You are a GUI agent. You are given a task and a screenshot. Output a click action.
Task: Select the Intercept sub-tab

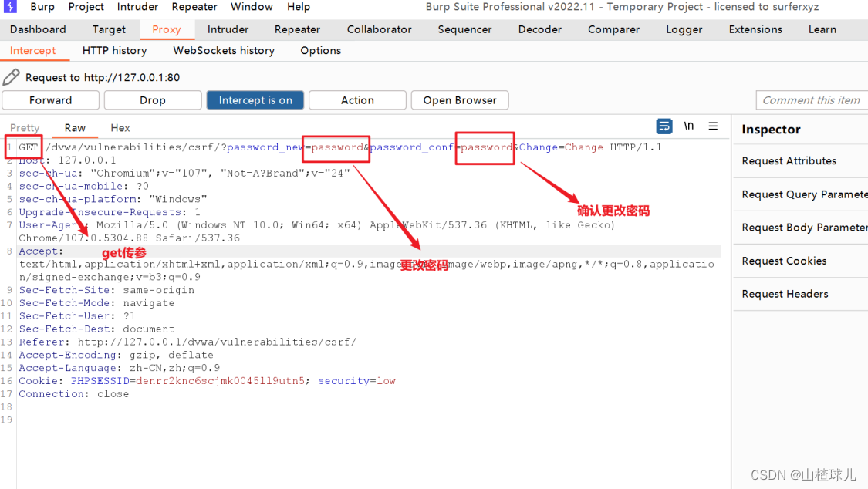point(32,50)
